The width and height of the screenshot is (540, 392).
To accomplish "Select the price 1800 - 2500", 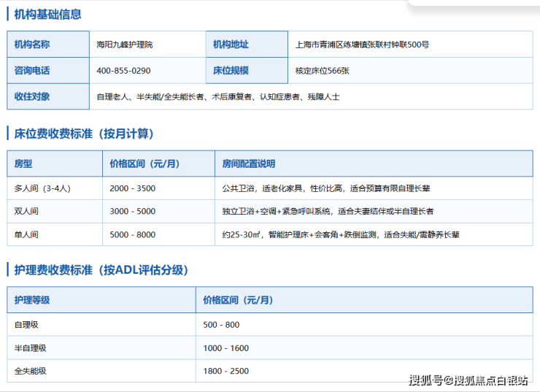I will (x=225, y=371).
